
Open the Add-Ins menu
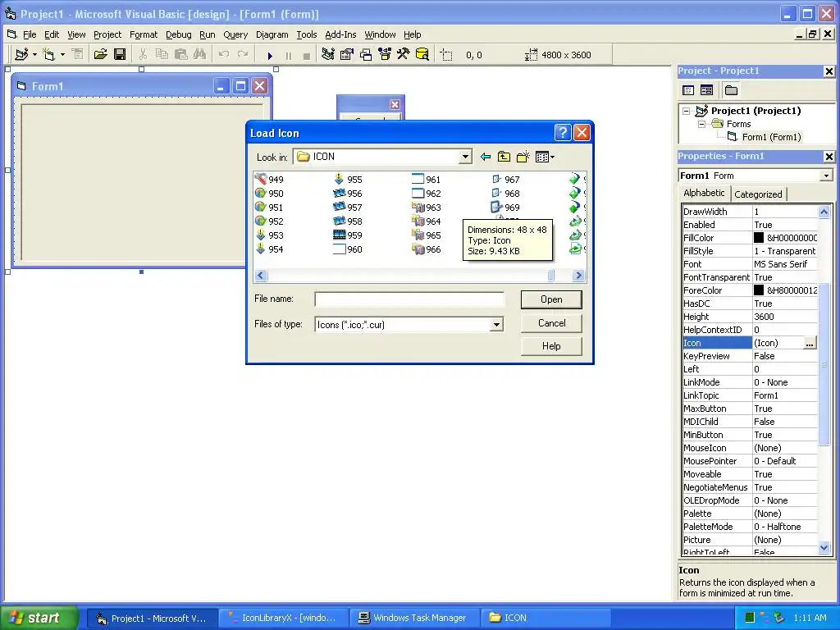[340, 34]
